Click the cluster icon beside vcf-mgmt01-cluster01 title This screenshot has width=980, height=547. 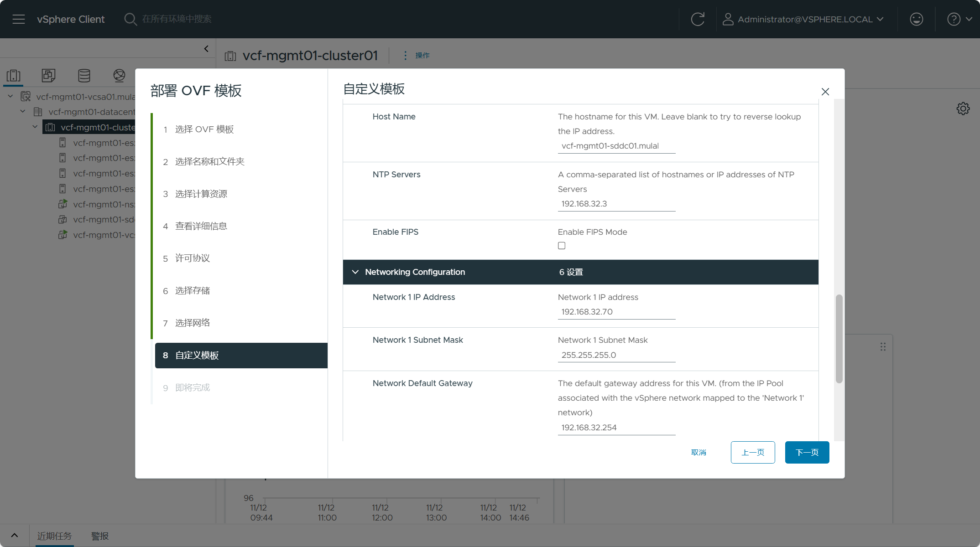click(x=230, y=56)
